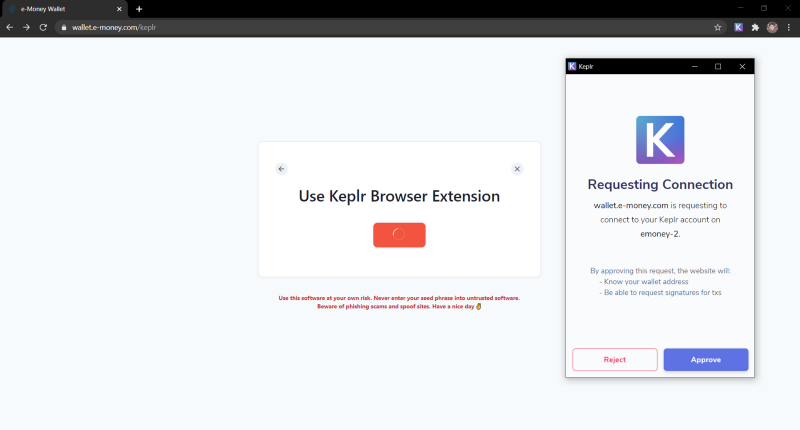Image resolution: width=800 pixels, height=430 pixels.
Task: Click the red loading button
Action: tap(399, 235)
